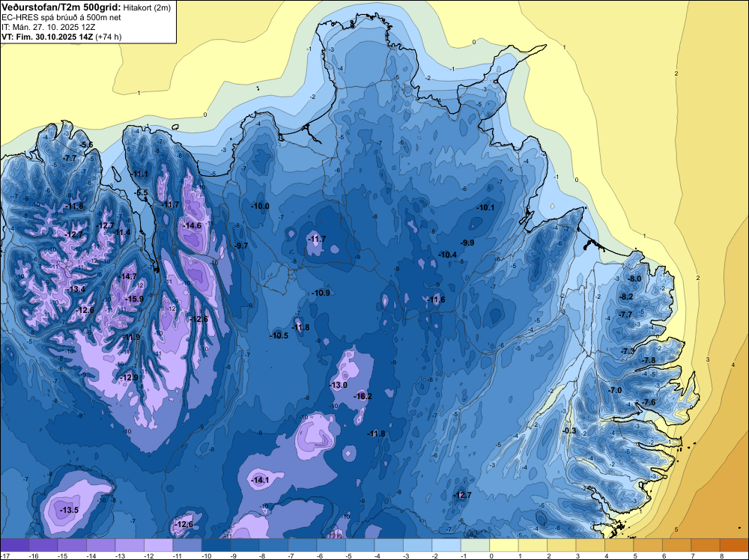Click the IT: Mán. 27. 10. 2025 12Z line
This screenshot has width=749, height=560.
click(48, 27)
